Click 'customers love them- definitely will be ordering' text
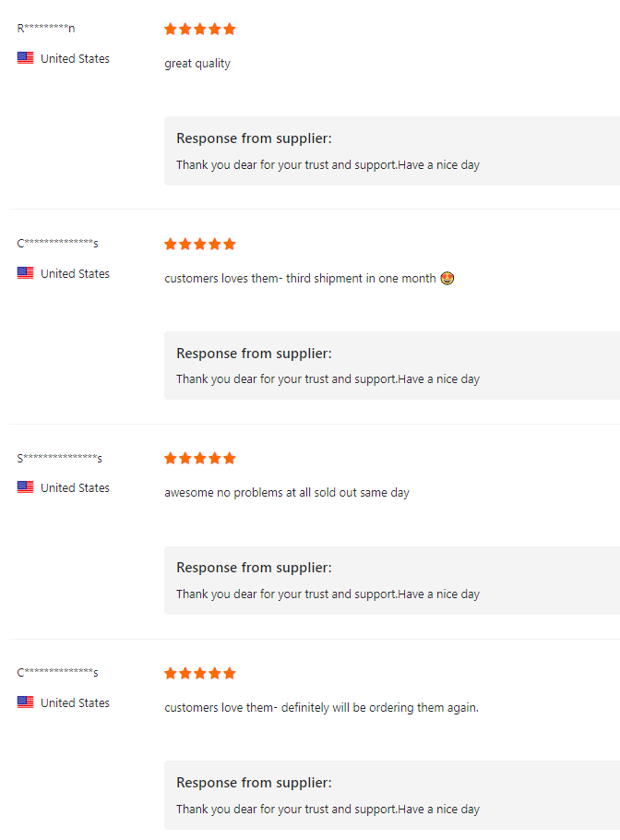This screenshot has height=840, width=620. click(x=322, y=707)
